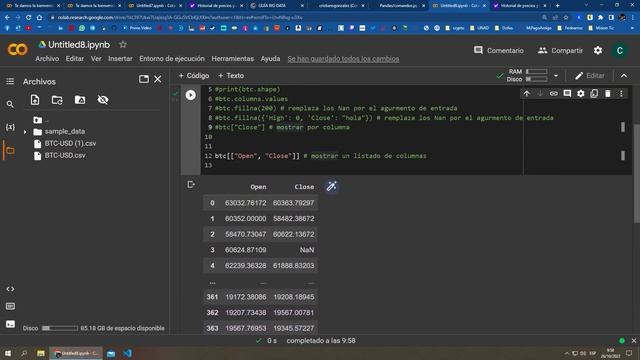Screen dimensions: 640x360
Task: Click the notebook vertical scrollbar
Action: [x=636, y=173]
